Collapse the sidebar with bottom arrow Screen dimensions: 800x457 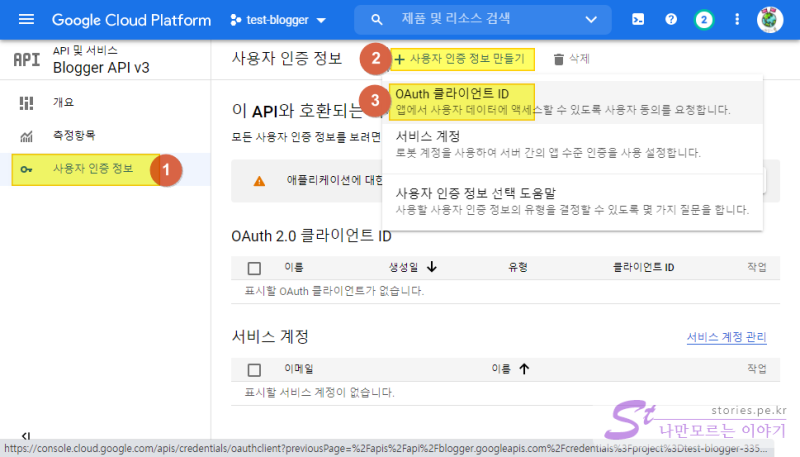coord(26,436)
